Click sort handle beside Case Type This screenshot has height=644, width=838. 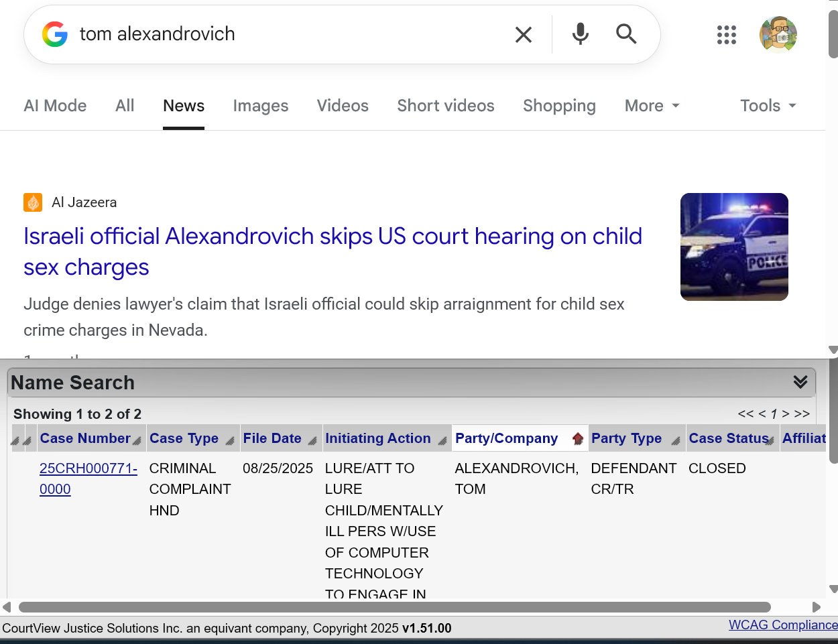[x=230, y=440]
